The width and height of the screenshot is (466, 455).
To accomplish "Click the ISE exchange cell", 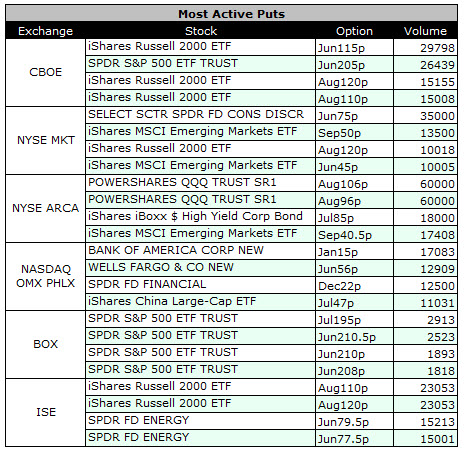I will (45, 412).
